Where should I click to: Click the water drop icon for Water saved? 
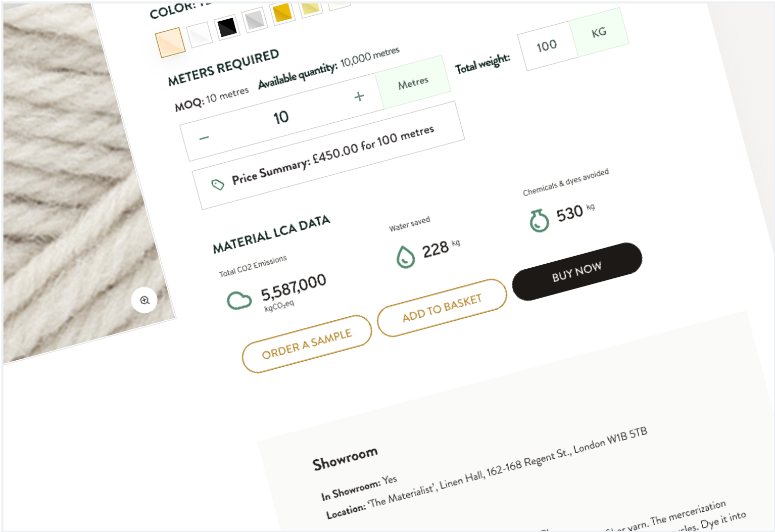click(x=405, y=257)
